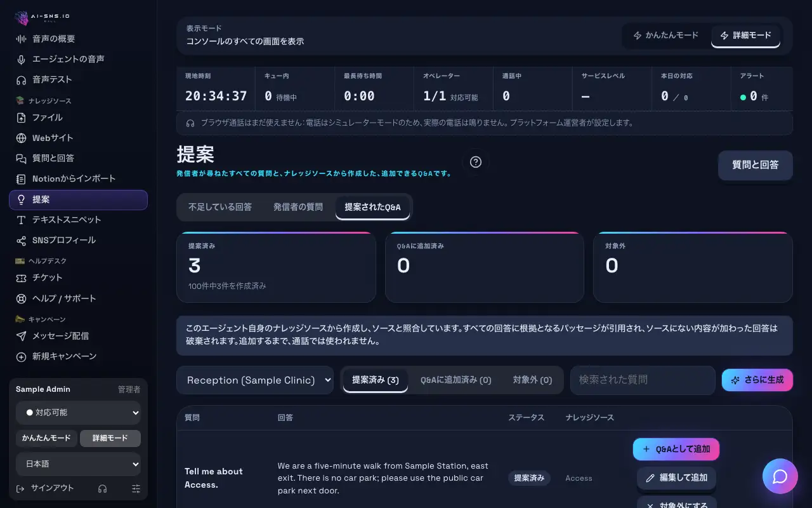
Task: Open SNSプロフィール share item
Action: (x=78, y=240)
